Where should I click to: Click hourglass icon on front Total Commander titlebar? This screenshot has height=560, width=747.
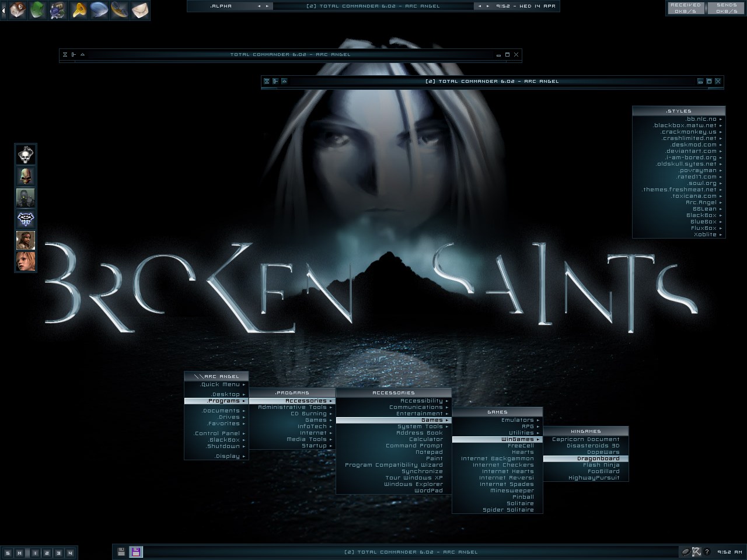point(267,81)
